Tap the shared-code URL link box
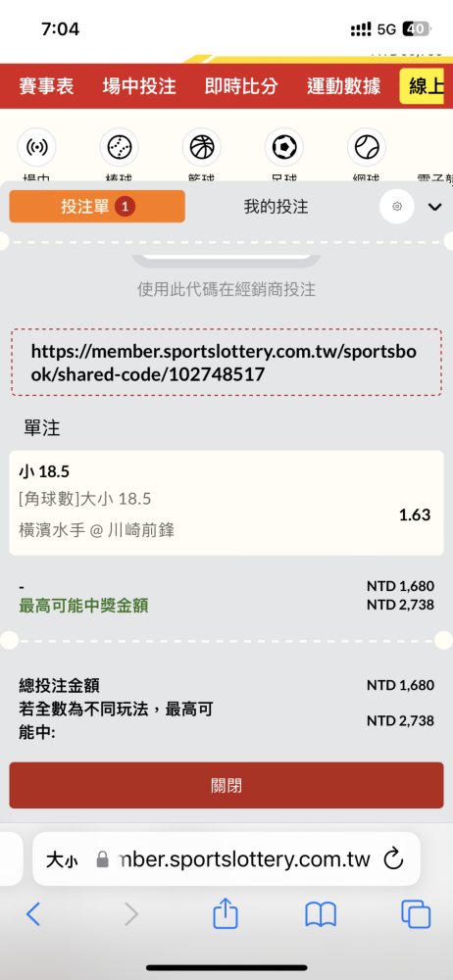This screenshot has width=453, height=980. point(226,363)
